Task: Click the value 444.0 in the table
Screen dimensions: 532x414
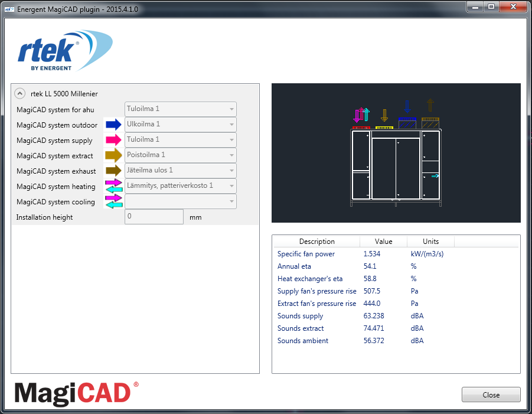Action: 372,304
